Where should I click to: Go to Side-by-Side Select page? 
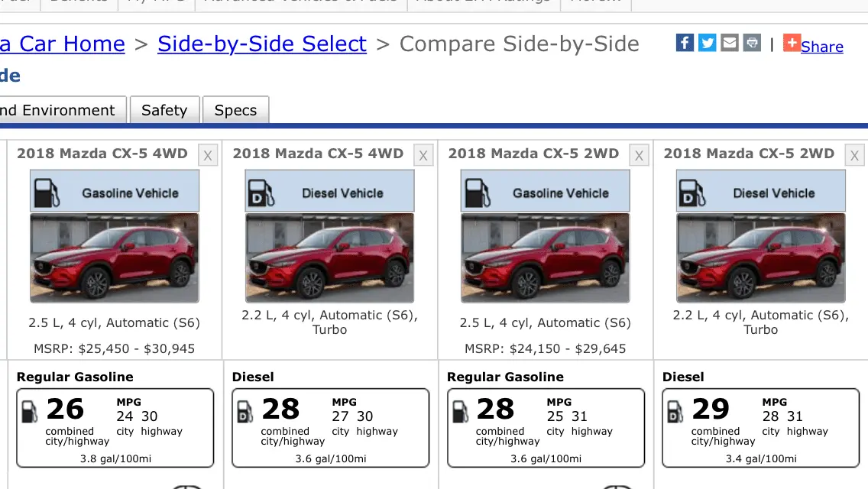(x=262, y=44)
